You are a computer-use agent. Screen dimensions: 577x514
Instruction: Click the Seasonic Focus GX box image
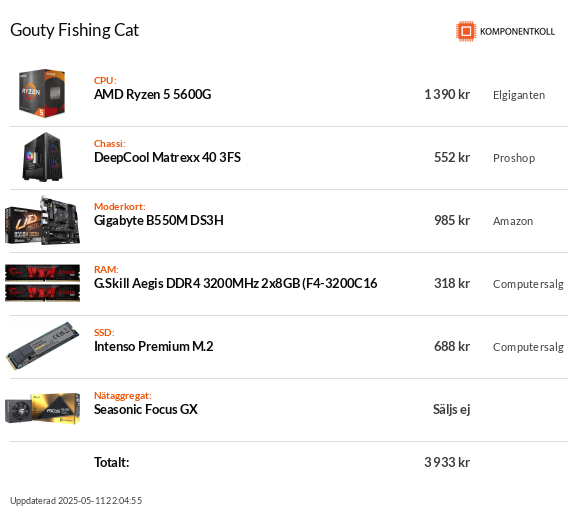pos(42,409)
